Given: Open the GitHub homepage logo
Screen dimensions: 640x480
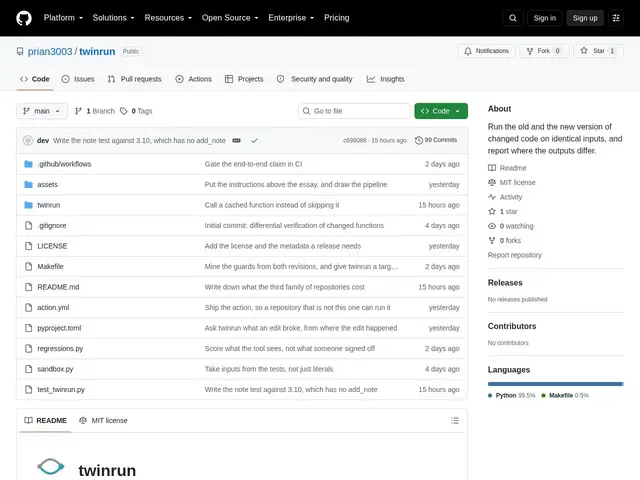Looking at the screenshot, I should point(24,18).
